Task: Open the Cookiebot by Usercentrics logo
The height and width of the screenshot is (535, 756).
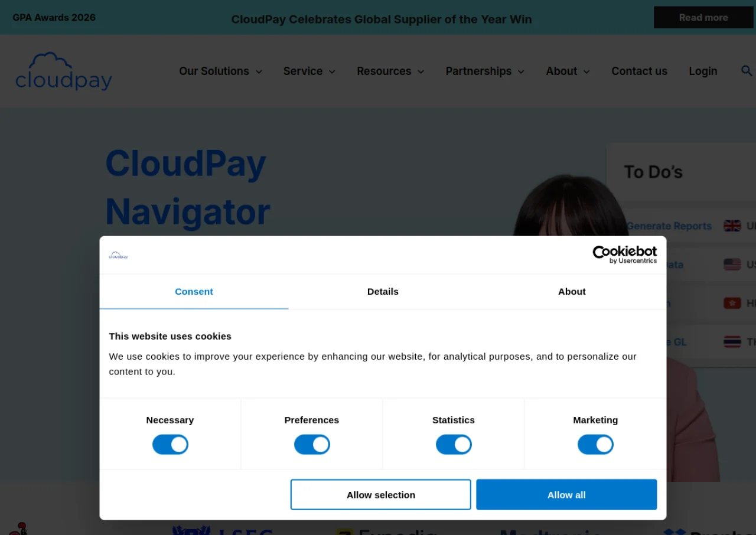Action: pos(625,255)
